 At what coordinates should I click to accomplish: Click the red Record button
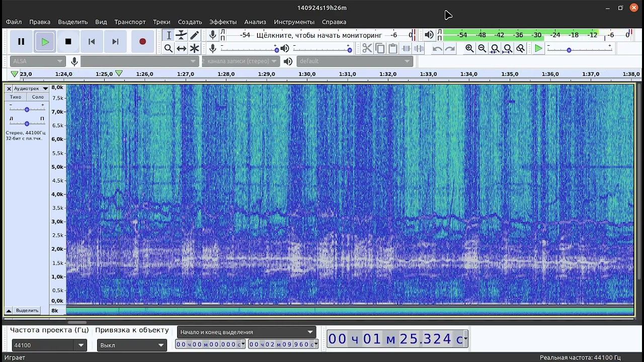click(x=142, y=42)
